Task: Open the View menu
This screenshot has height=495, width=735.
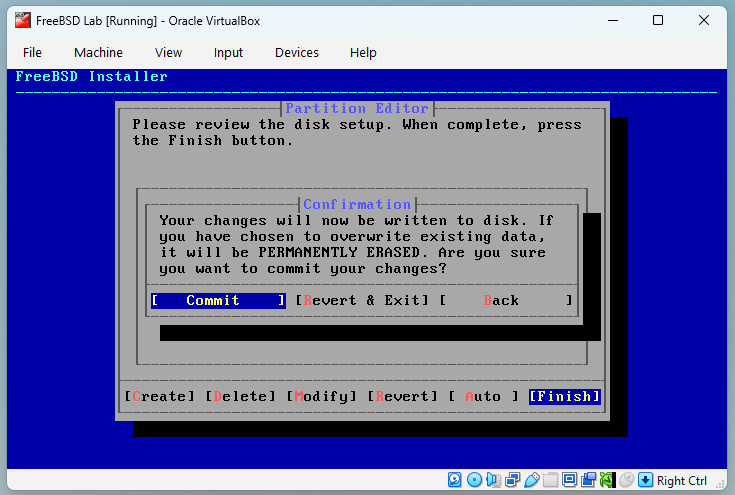Action: pyautogui.click(x=168, y=52)
